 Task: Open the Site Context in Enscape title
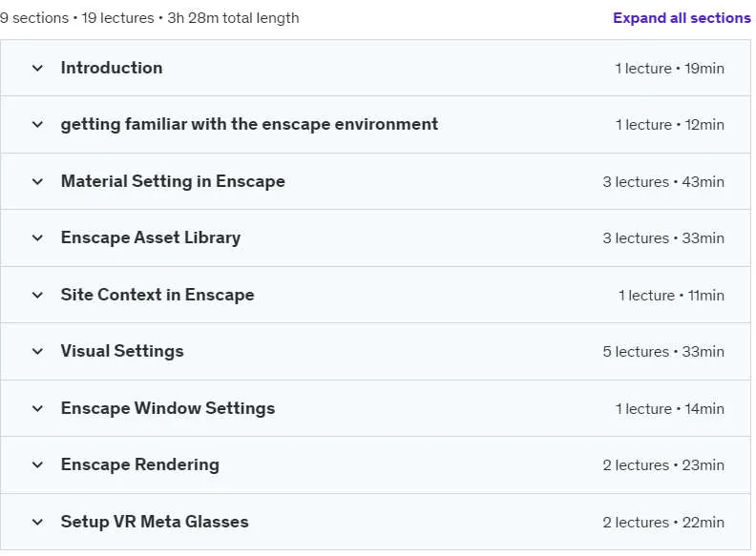tap(157, 295)
